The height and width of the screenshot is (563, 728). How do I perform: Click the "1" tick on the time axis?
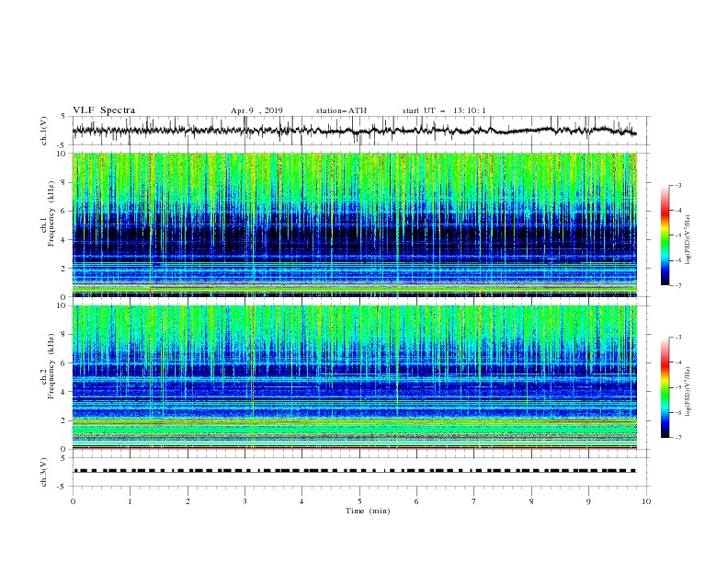coord(130,501)
